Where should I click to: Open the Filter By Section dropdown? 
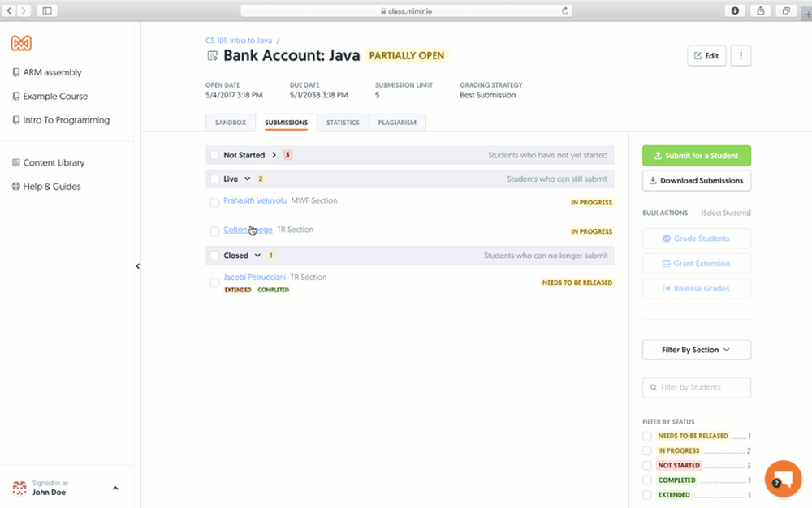point(696,350)
